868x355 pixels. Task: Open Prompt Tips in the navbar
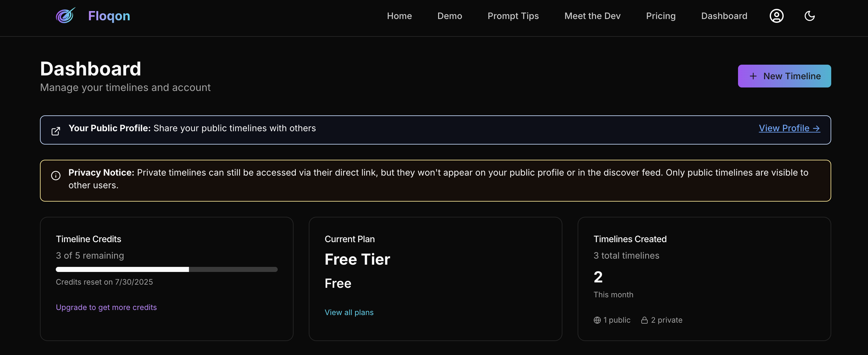coord(513,16)
